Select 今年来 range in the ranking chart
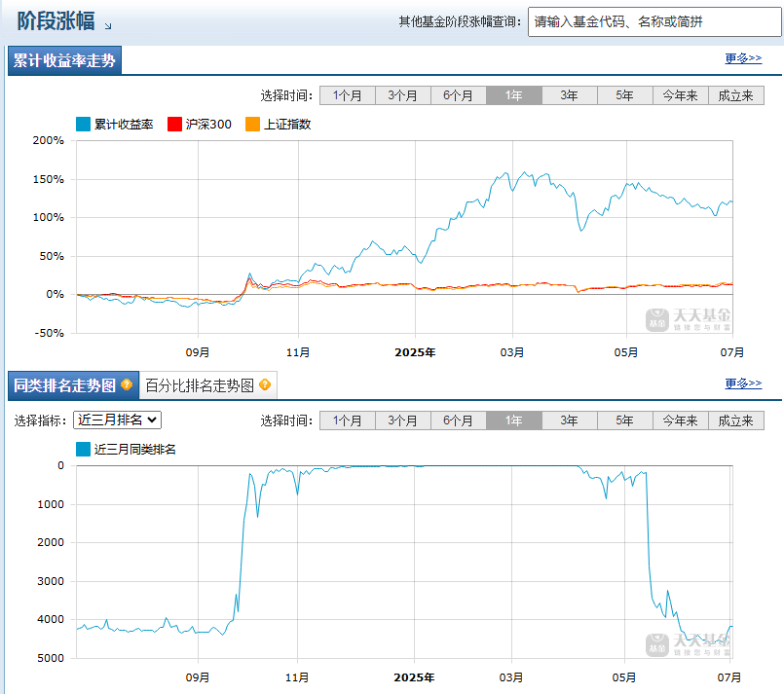Screen dimensions: 784x694 [681, 420]
